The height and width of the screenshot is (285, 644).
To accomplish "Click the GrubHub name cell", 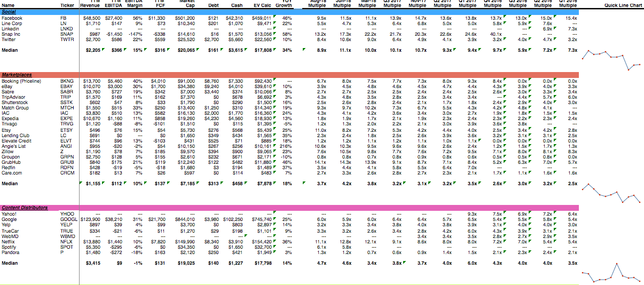I will coord(11,163).
